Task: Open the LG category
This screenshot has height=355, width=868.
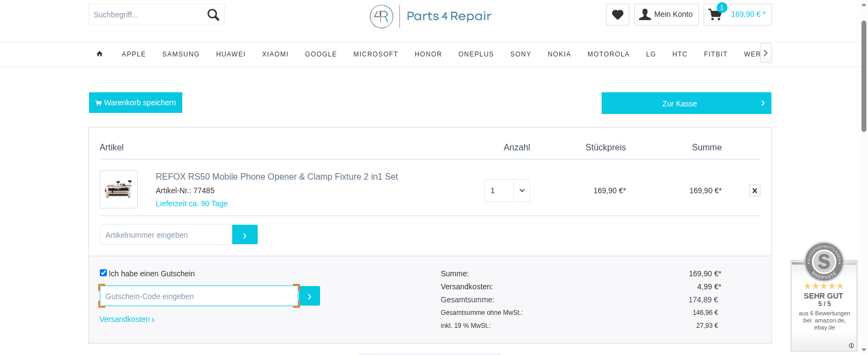Action: (x=650, y=54)
